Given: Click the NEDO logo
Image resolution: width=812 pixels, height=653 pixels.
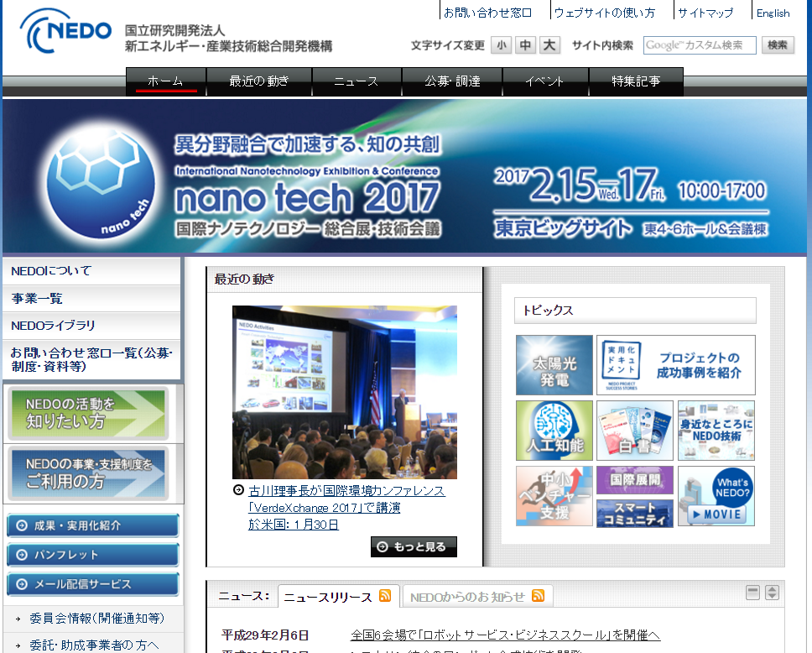Looking at the screenshot, I should click(x=65, y=30).
